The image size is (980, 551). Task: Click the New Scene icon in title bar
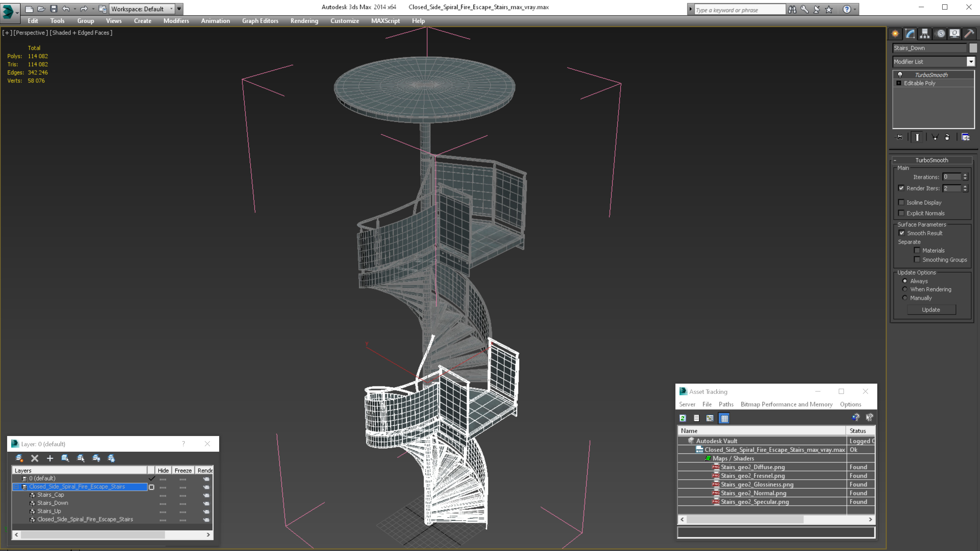coord(29,9)
